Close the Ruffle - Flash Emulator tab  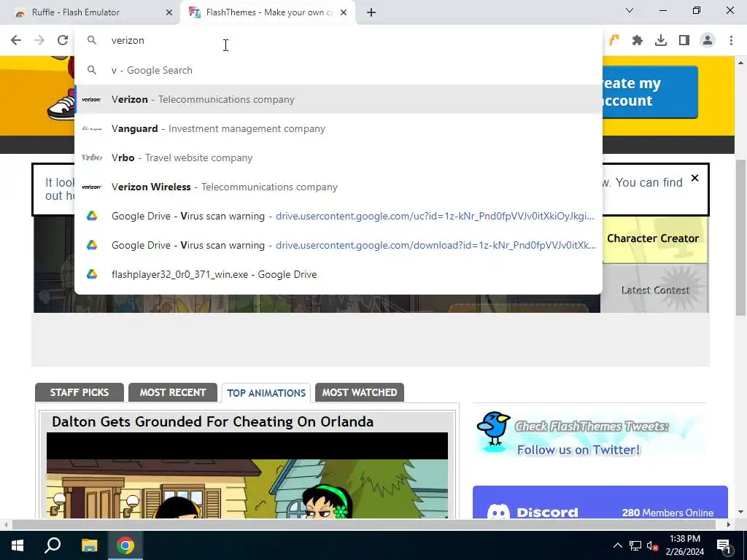(x=169, y=12)
